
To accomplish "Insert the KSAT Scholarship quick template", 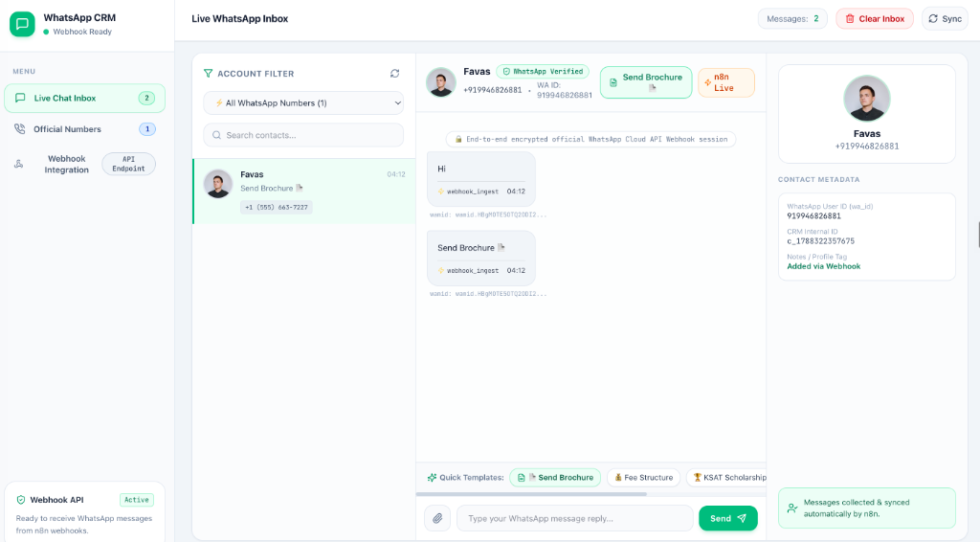I will 727,478.
